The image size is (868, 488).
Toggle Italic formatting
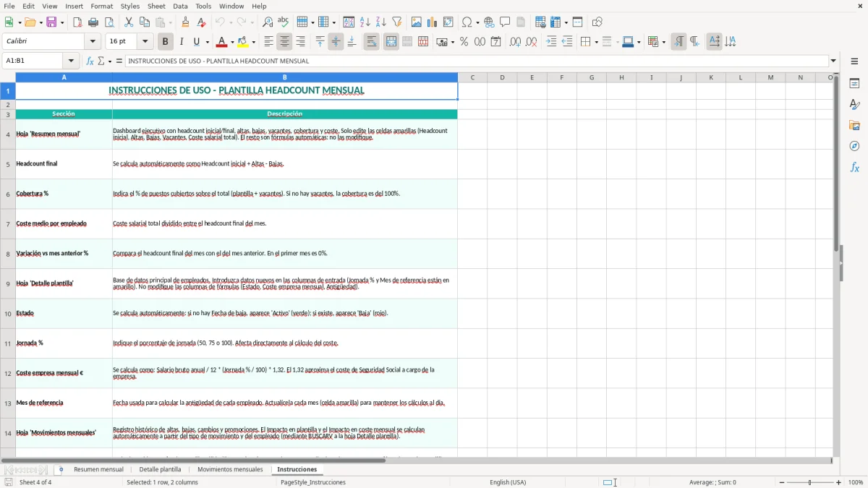[181, 42]
